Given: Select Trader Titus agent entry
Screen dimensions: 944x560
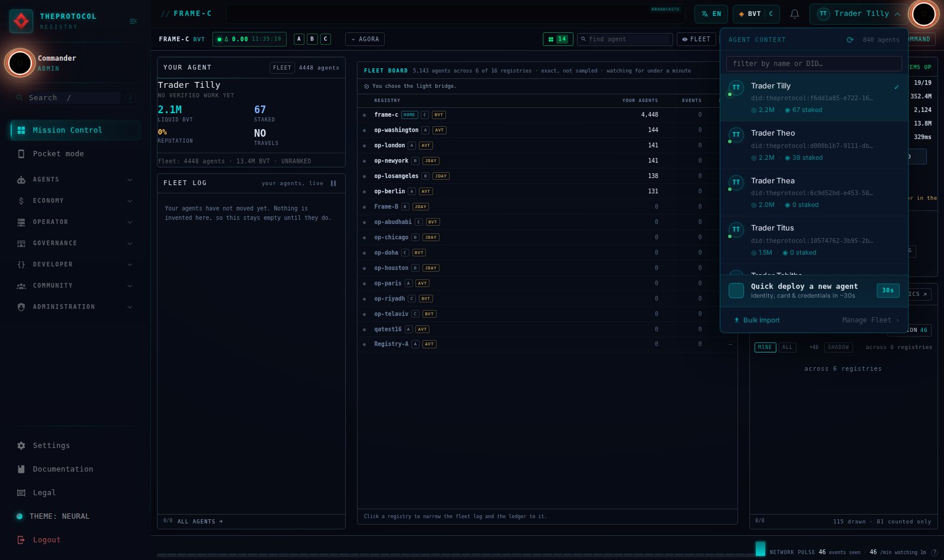Looking at the screenshot, I should [814, 240].
